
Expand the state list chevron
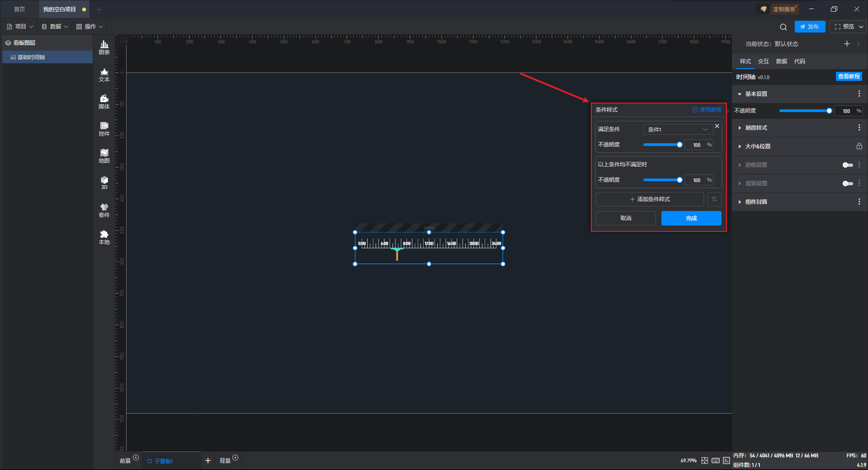pyautogui.click(x=858, y=44)
